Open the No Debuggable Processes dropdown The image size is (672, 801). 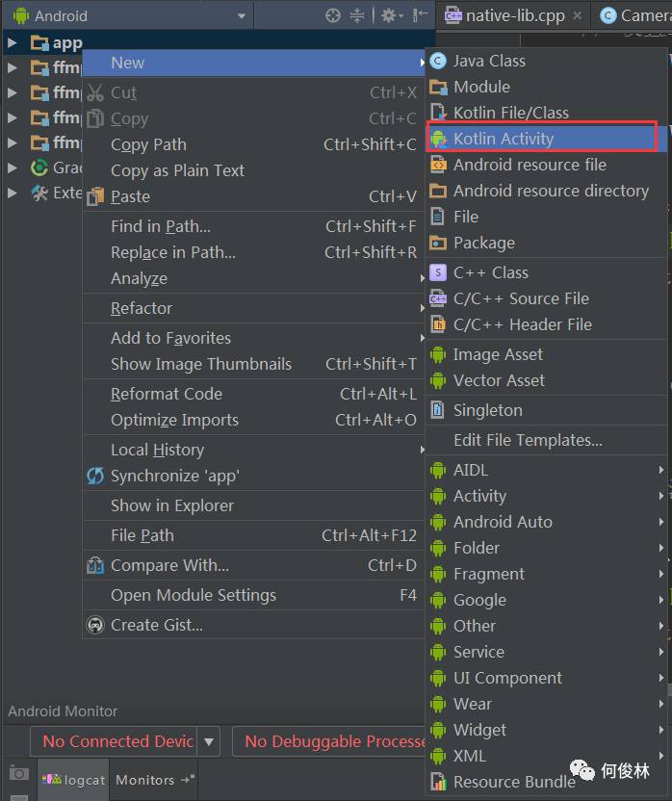[x=329, y=741]
